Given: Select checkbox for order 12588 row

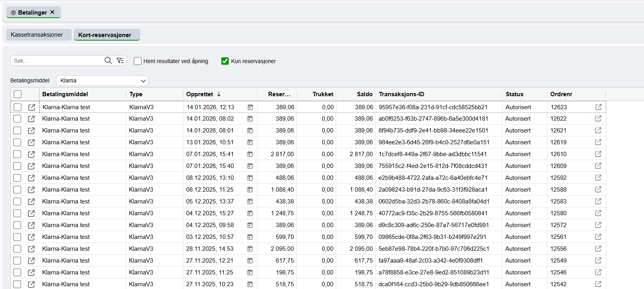Looking at the screenshot, I should click(x=17, y=190).
